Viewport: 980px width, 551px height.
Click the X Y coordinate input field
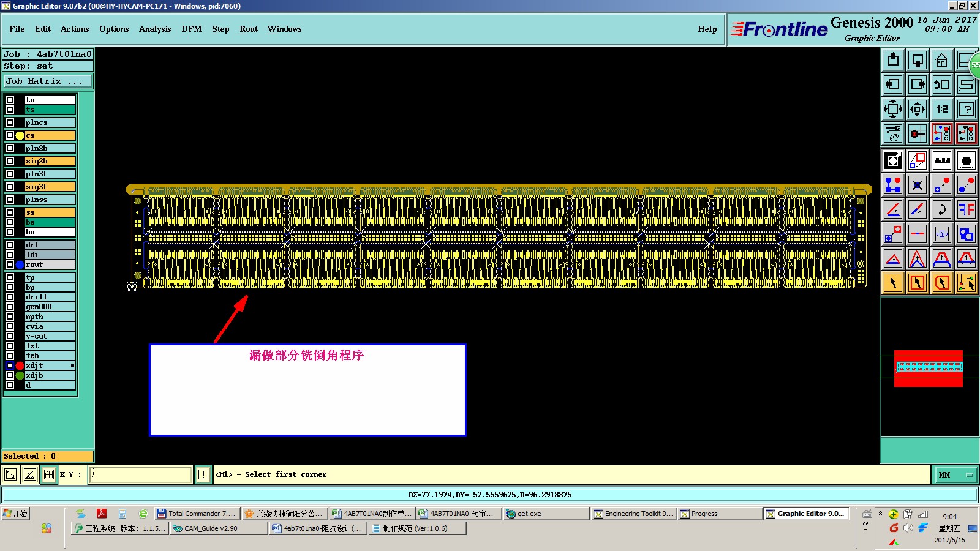tap(141, 474)
